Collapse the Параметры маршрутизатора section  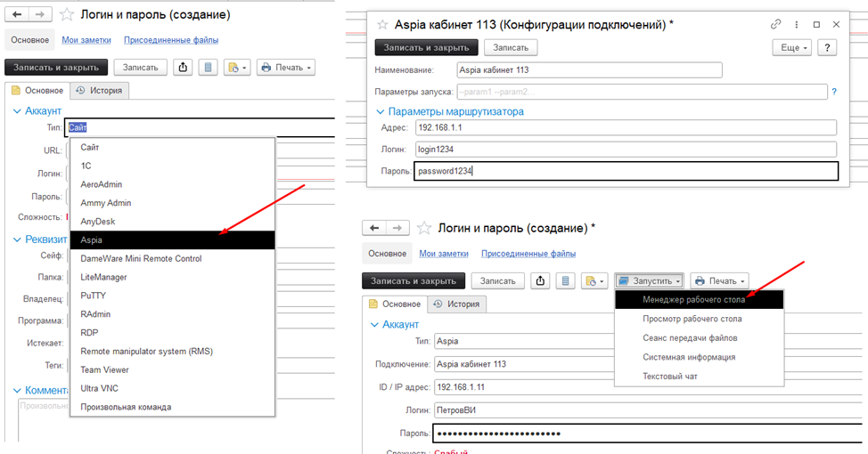[x=381, y=111]
